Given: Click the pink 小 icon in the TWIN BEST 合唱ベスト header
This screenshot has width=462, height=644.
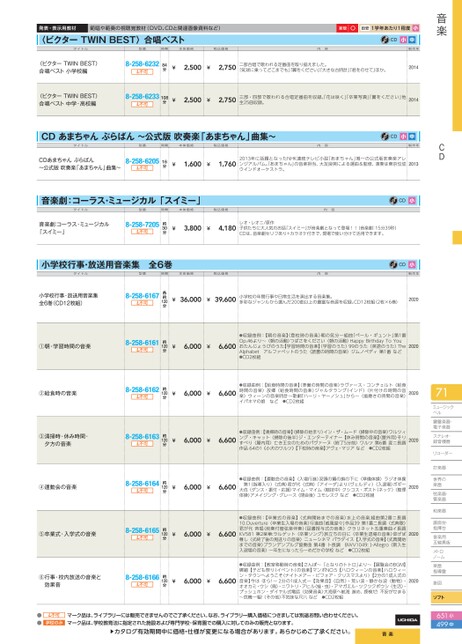Looking at the screenshot, I should point(403,40).
